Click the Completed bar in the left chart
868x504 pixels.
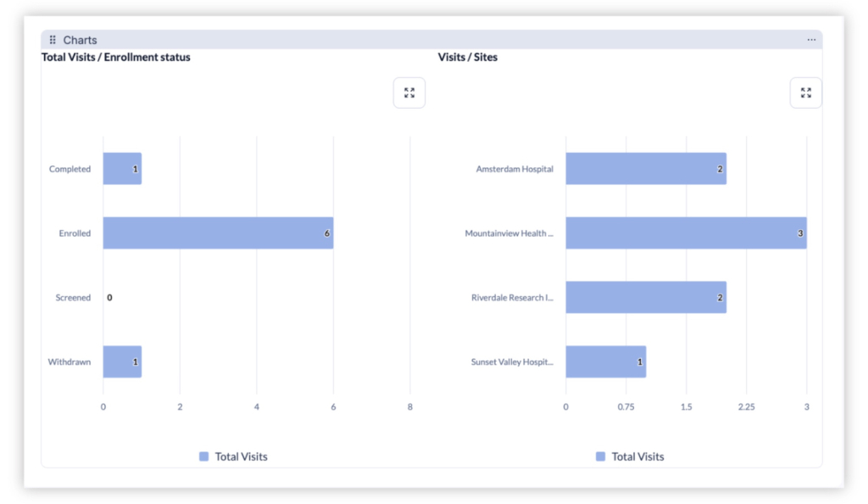[x=121, y=168]
